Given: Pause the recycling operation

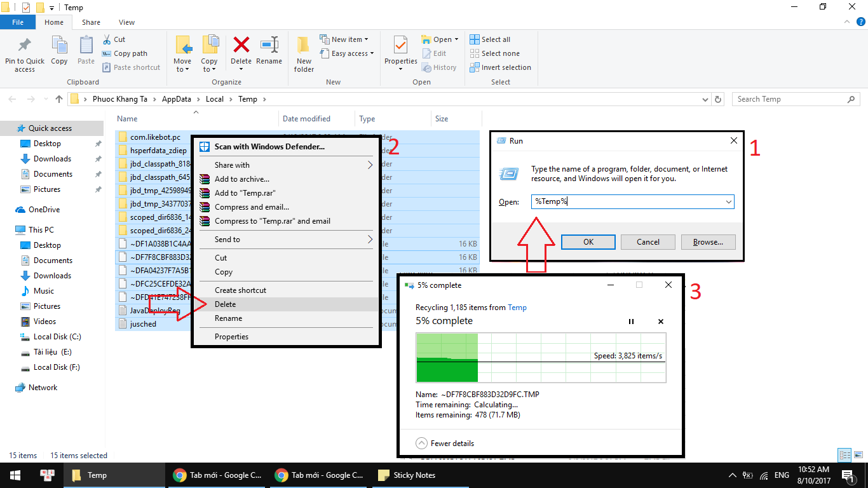Looking at the screenshot, I should click(632, 322).
